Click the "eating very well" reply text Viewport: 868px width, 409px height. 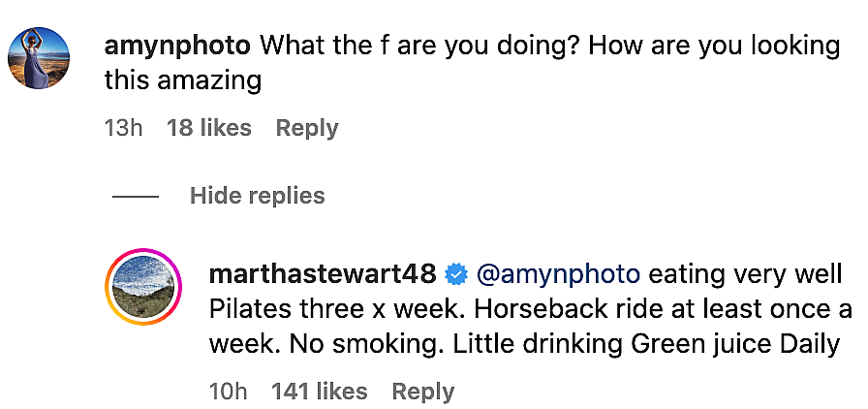744,274
